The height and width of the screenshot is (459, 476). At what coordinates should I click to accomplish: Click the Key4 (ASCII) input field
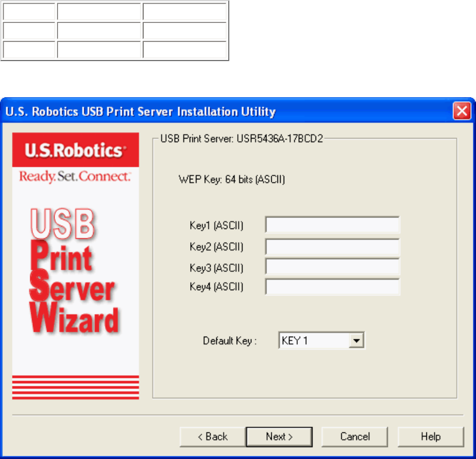pyautogui.click(x=332, y=287)
